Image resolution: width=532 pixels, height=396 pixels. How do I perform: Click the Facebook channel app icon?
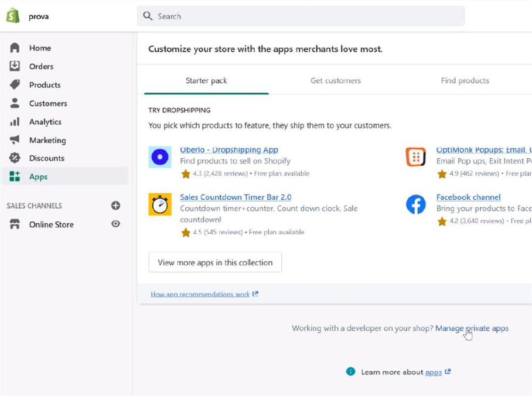[x=415, y=204]
